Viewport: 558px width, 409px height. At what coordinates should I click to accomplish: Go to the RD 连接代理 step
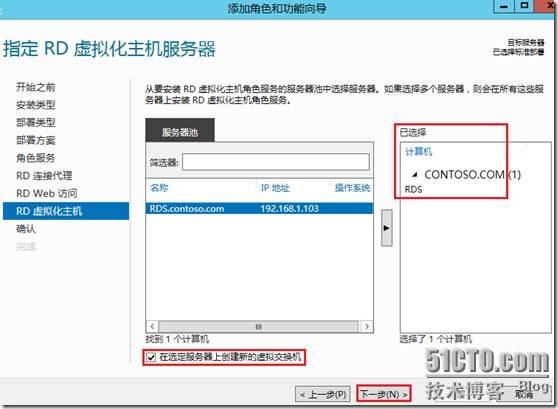coord(44,175)
